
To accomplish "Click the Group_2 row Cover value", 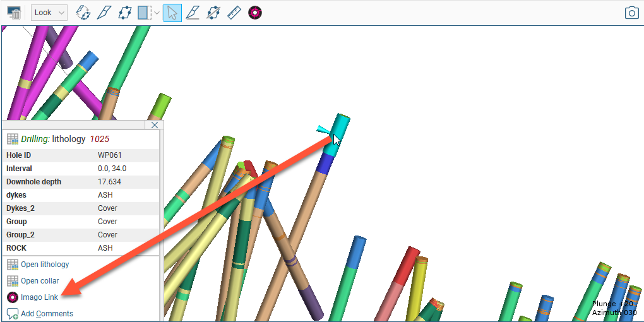I will coord(107,234).
